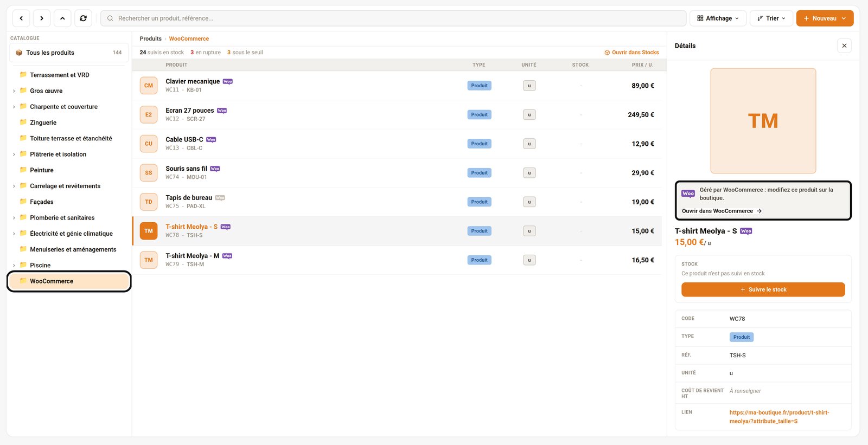Image resolution: width=868 pixels, height=445 pixels.
Task: Click the 3 en rupture filter
Action: tap(205, 53)
